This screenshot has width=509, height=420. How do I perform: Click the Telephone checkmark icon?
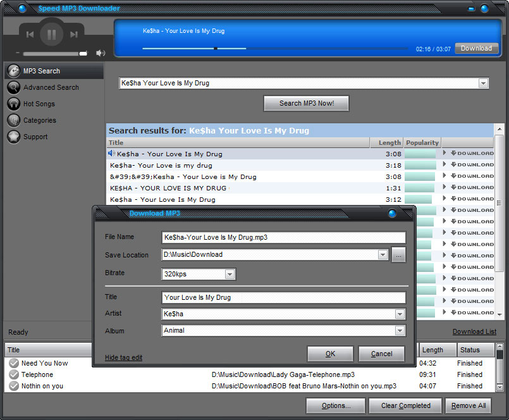pos(14,374)
